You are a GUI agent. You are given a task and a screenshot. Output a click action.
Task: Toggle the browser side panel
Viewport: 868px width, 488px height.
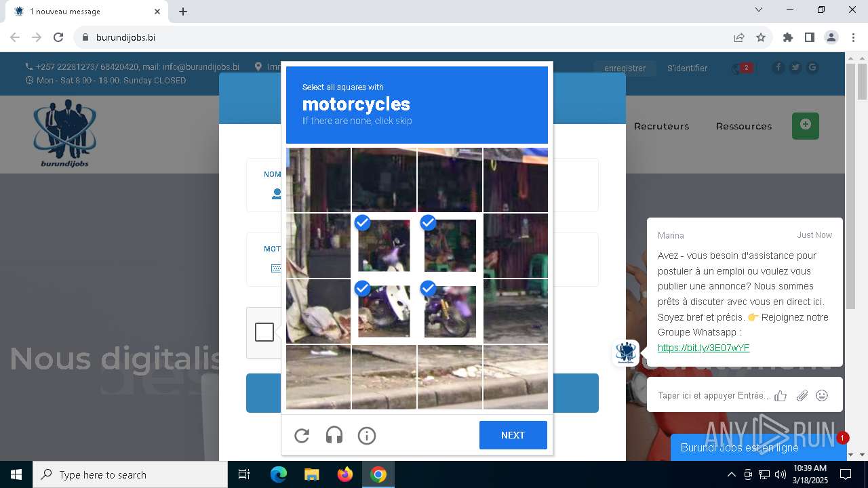pyautogui.click(x=810, y=37)
